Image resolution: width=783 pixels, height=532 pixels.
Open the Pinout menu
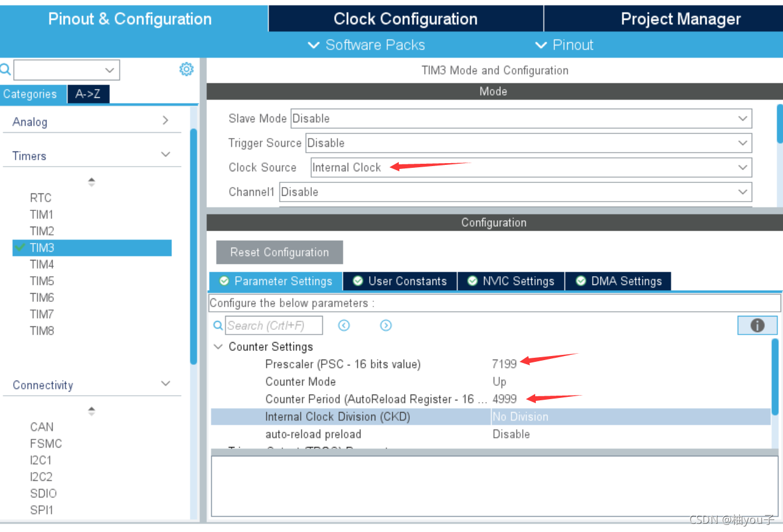tap(564, 45)
